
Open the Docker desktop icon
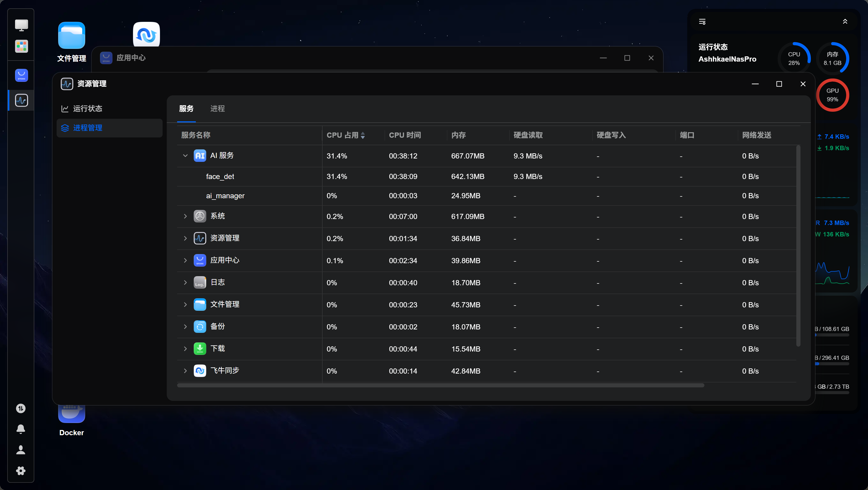[x=71, y=421]
